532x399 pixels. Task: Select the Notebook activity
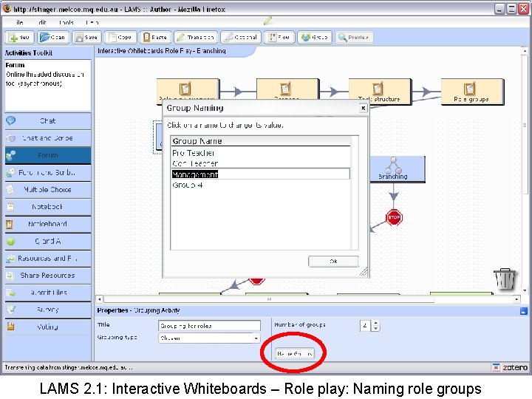click(x=48, y=207)
